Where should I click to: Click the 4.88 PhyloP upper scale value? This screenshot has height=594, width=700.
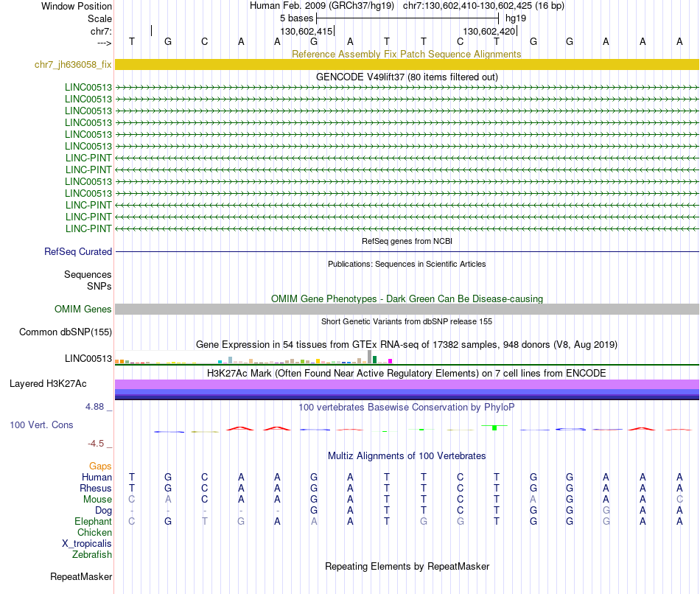pyautogui.click(x=94, y=407)
